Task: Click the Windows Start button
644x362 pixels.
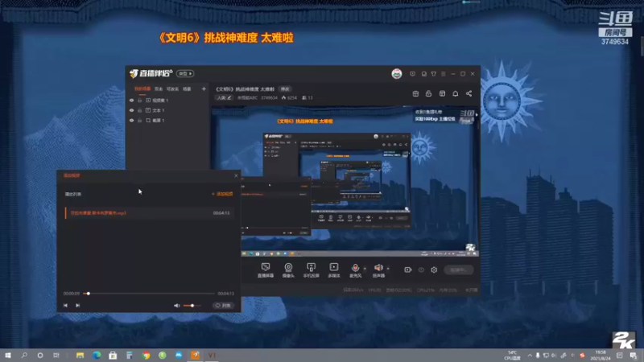Action: pyautogui.click(x=8, y=355)
